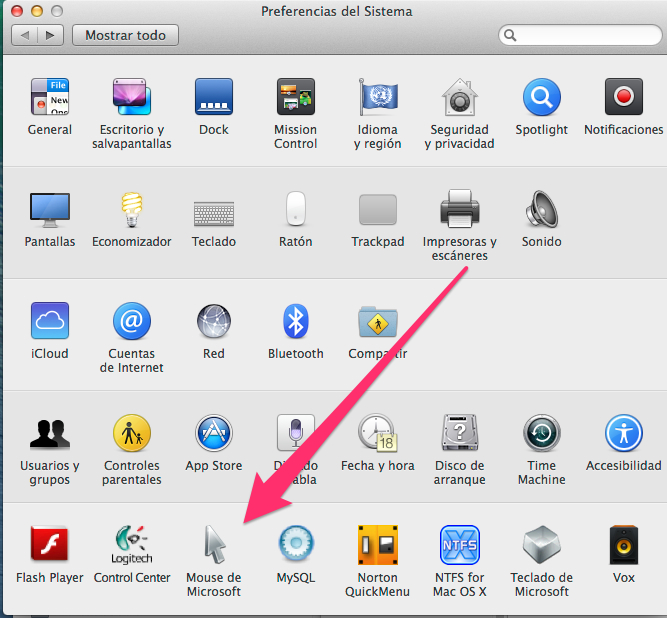Open Teclado keyboard preferences

tap(214, 213)
